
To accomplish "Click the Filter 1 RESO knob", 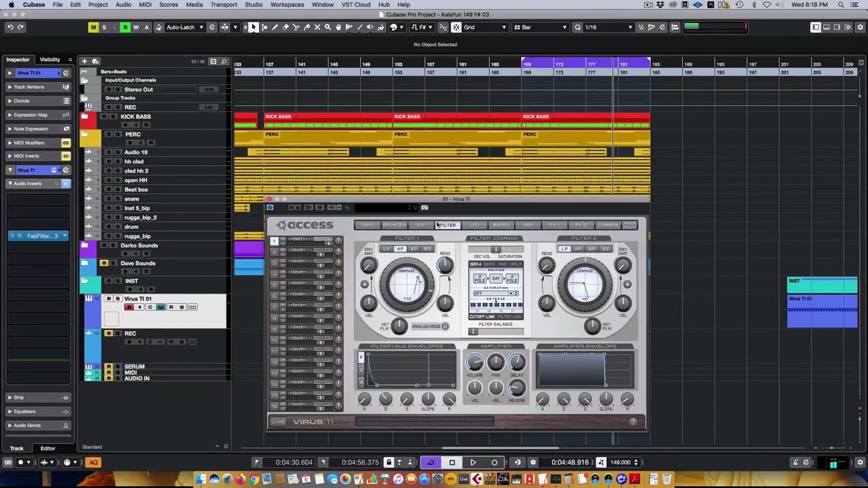I will 445,265.
